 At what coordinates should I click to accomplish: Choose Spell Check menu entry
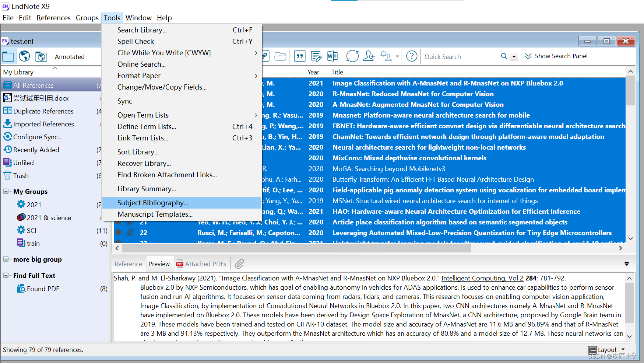(182, 41)
